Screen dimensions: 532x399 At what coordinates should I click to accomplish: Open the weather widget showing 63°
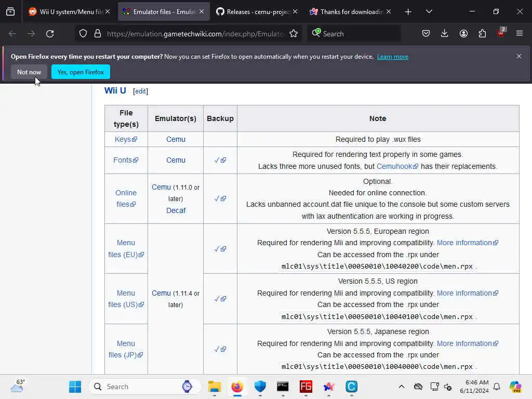click(x=17, y=386)
